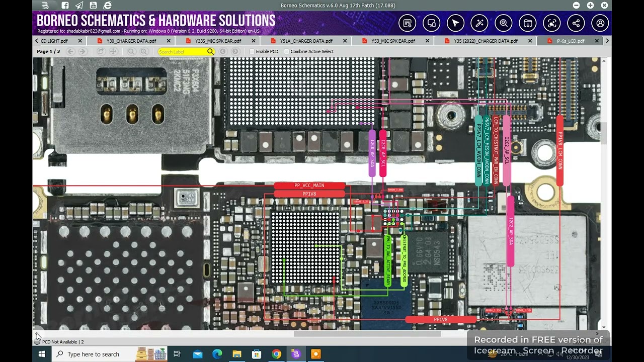Open Google Chrome from taskbar
The height and width of the screenshot is (362, 644).
[276, 354]
